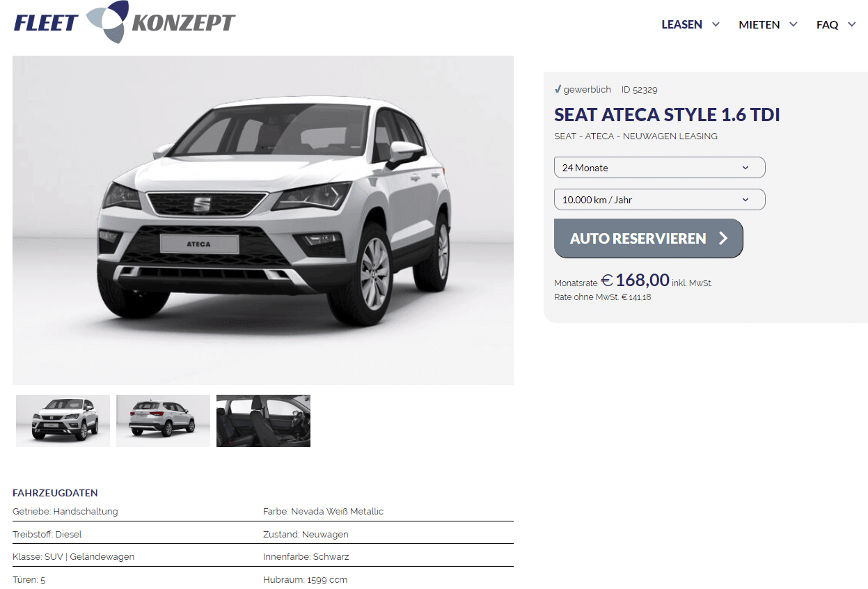Viewport: 868px width, 589px height.
Task: Select the interior seats thumbnail
Action: (x=263, y=421)
